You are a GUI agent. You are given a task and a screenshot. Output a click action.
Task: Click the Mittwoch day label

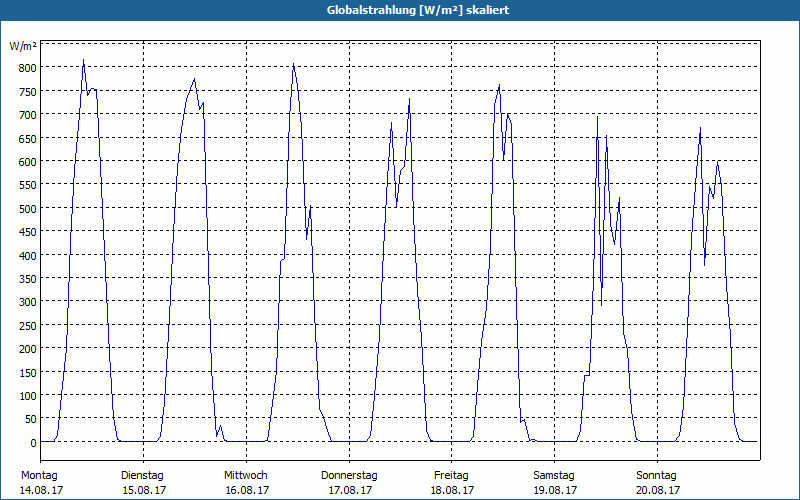pos(245,476)
